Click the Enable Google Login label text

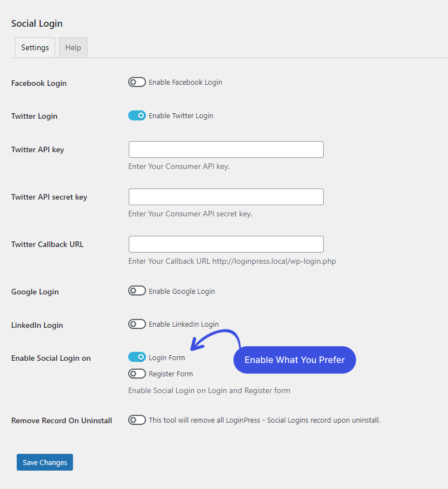click(x=182, y=291)
